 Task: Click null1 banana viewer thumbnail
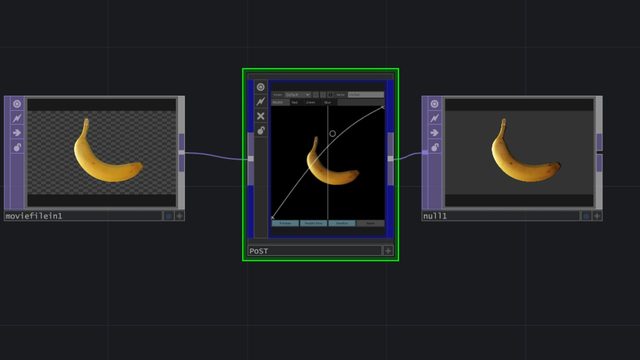click(519, 152)
